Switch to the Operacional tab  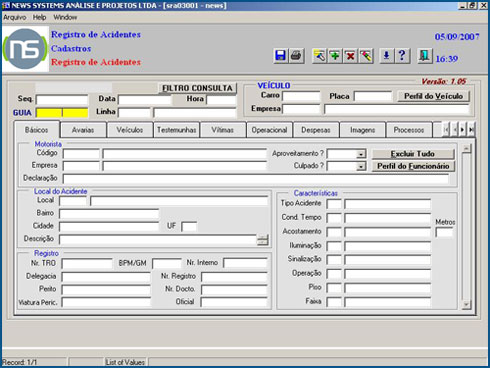pyautogui.click(x=269, y=130)
